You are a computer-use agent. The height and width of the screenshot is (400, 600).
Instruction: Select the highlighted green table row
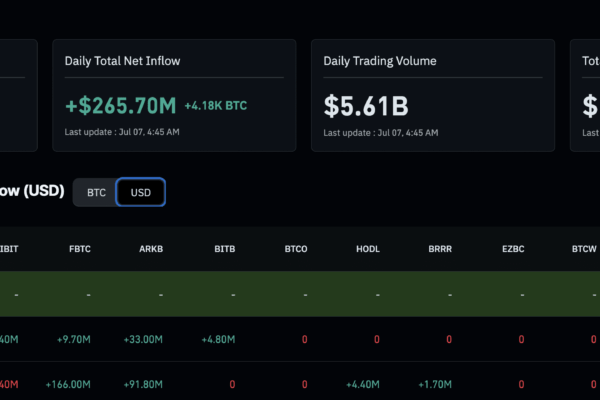300,294
